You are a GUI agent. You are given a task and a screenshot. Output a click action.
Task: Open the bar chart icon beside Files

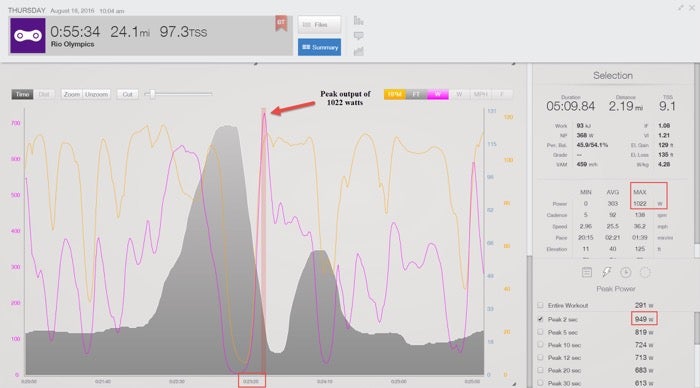point(358,21)
